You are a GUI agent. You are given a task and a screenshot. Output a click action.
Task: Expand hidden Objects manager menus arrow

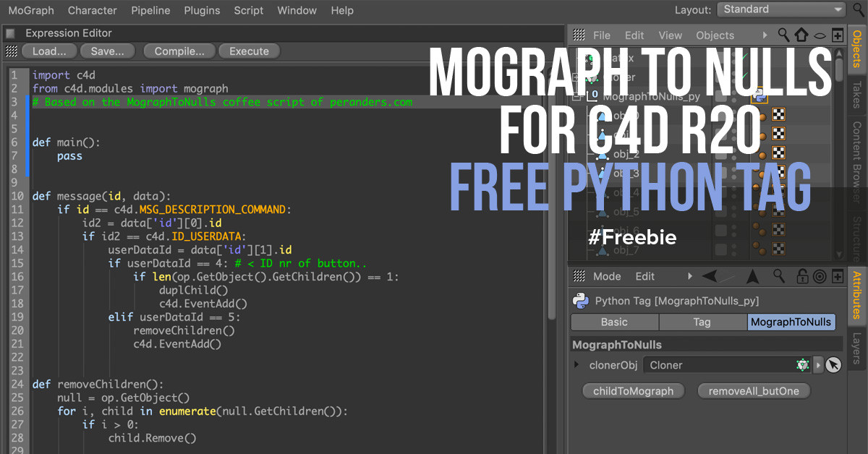tap(765, 35)
